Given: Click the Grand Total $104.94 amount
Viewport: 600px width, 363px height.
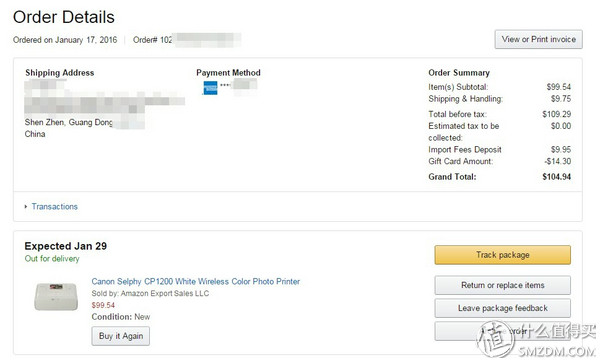Looking at the screenshot, I should 556,177.
